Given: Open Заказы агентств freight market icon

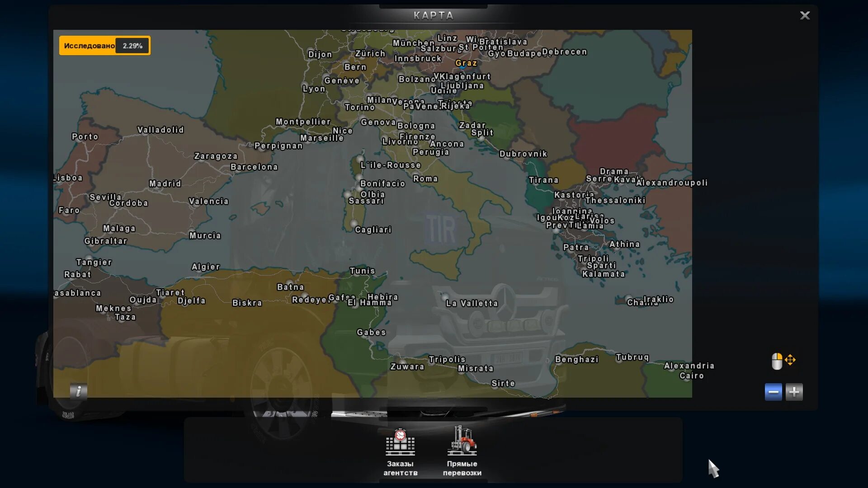Looking at the screenshot, I should [400, 443].
